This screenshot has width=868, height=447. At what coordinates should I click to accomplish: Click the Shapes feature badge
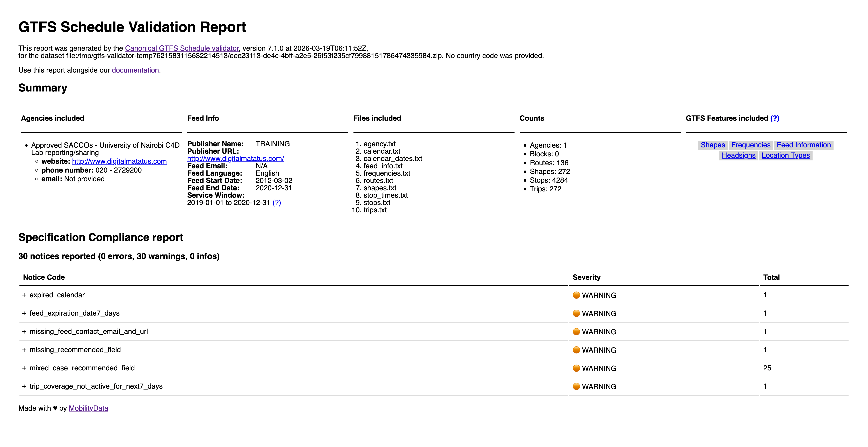(712, 145)
